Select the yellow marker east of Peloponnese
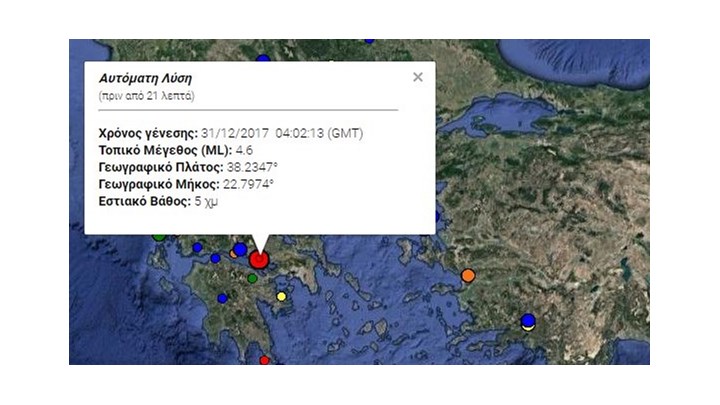Viewport: 720px width, 405px height. [x=281, y=297]
